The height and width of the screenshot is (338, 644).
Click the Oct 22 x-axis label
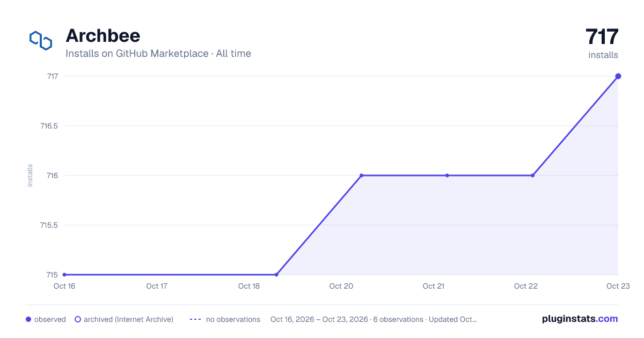(x=526, y=286)
